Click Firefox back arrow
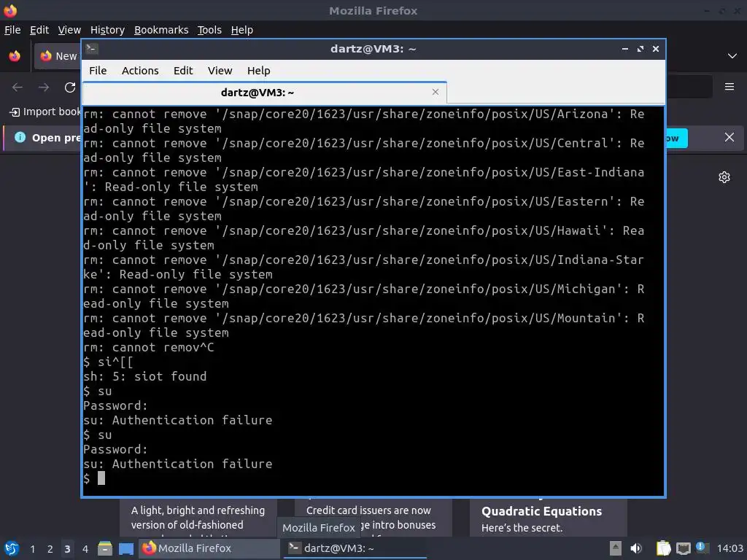 click(x=18, y=87)
